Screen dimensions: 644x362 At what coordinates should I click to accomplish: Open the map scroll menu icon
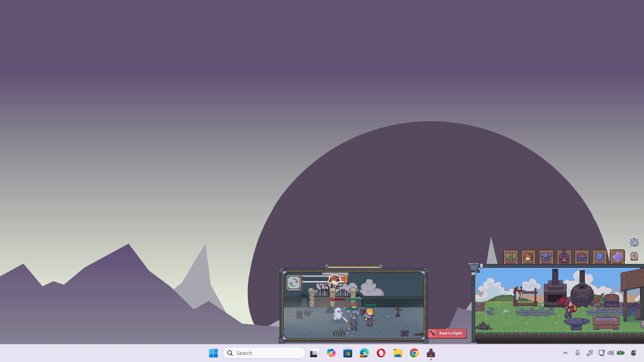[510, 257]
